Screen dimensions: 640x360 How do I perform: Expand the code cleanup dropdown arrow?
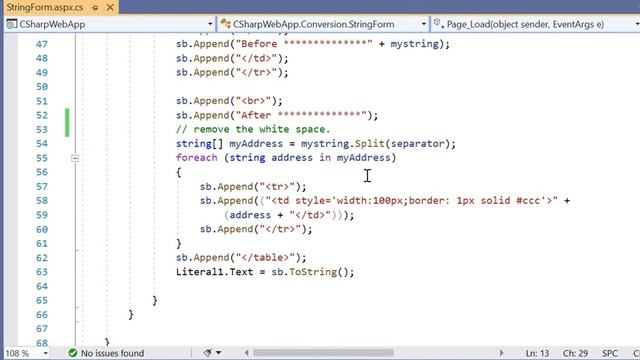point(218,353)
